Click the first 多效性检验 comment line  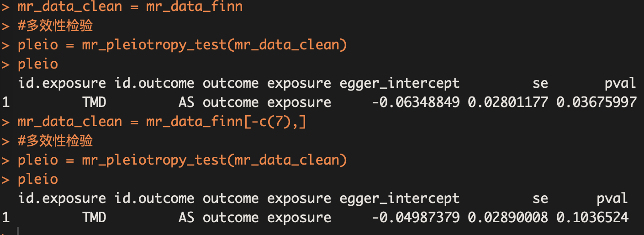tap(55, 26)
